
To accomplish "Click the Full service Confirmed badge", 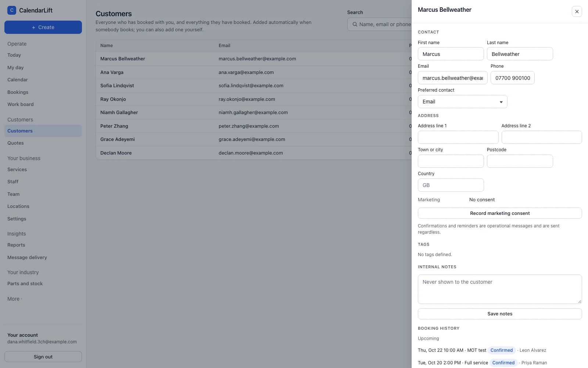I will tap(503, 363).
